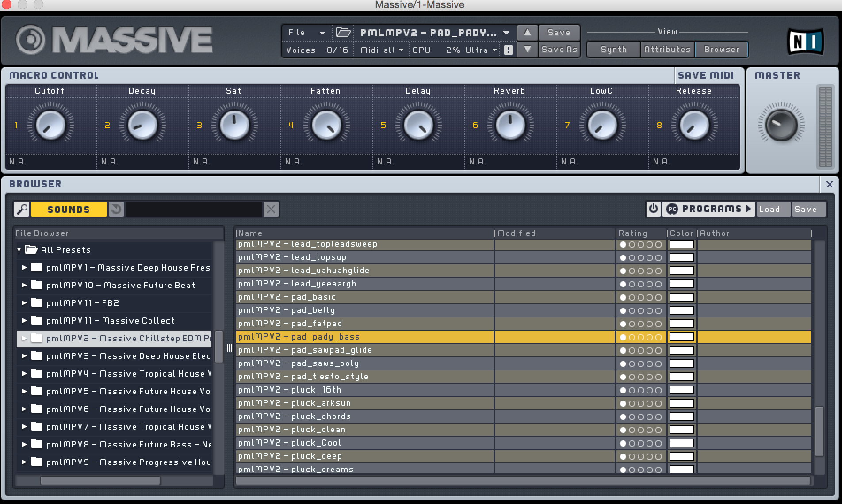Image resolution: width=842 pixels, height=504 pixels.
Task: Load previous preset with up arrow
Action: 527,32
